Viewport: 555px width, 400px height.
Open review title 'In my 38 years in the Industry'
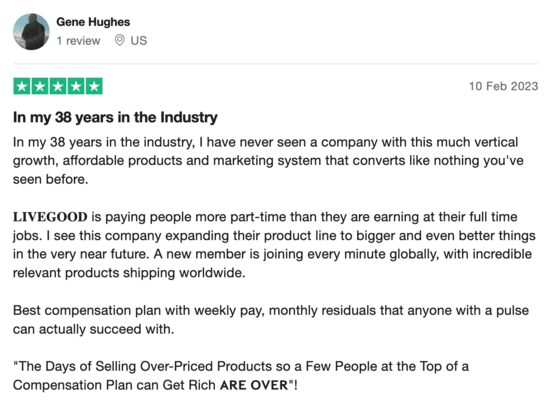coord(115,118)
